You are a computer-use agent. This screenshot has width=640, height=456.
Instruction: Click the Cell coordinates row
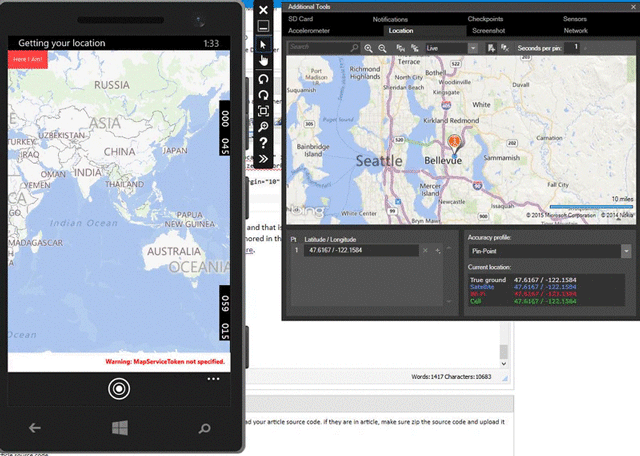click(523, 301)
